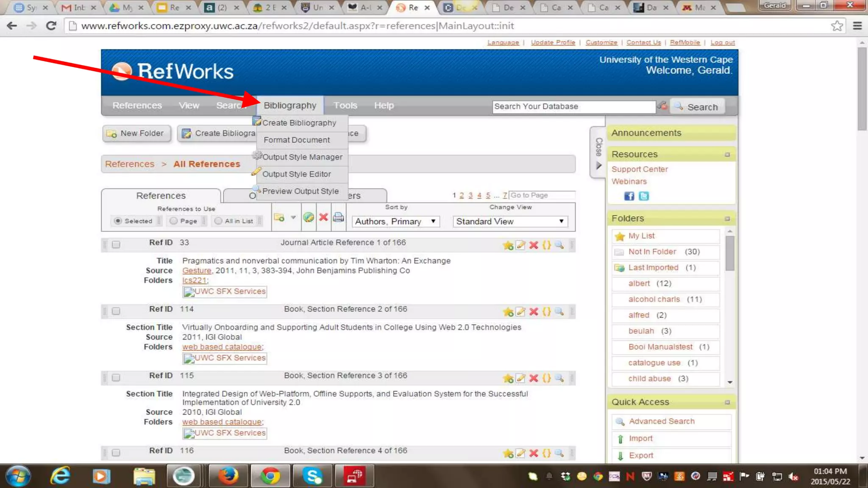Click the New Folder button
This screenshot has width=868, height=488.
point(136,133)
